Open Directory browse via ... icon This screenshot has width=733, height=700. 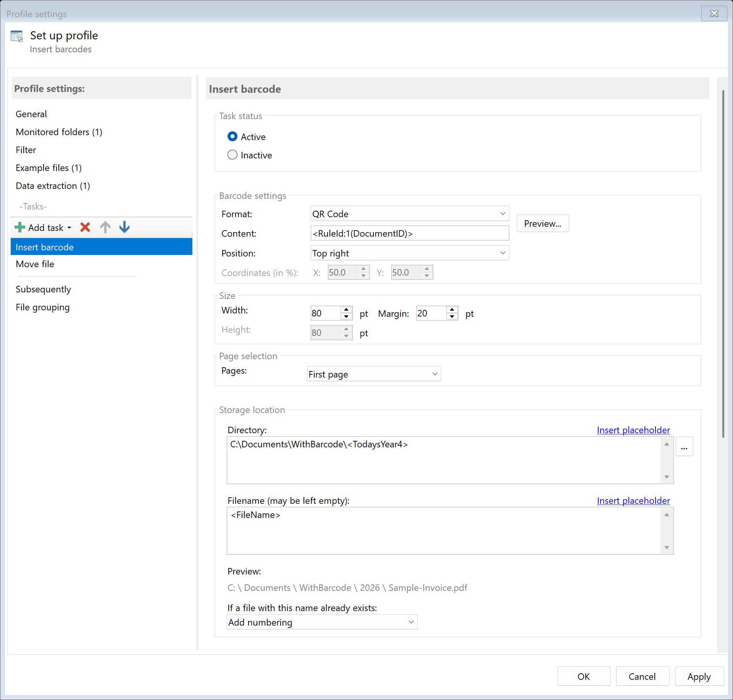tap(684, 446)
